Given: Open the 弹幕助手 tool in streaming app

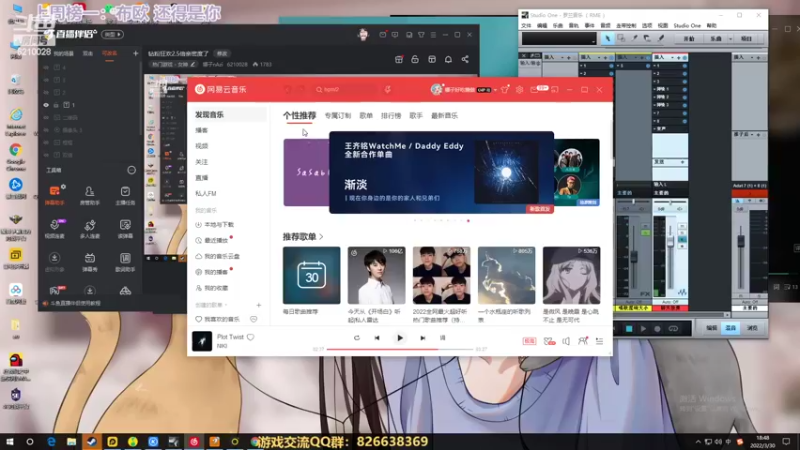Looking at the screenshot, I should pos(55,195).
